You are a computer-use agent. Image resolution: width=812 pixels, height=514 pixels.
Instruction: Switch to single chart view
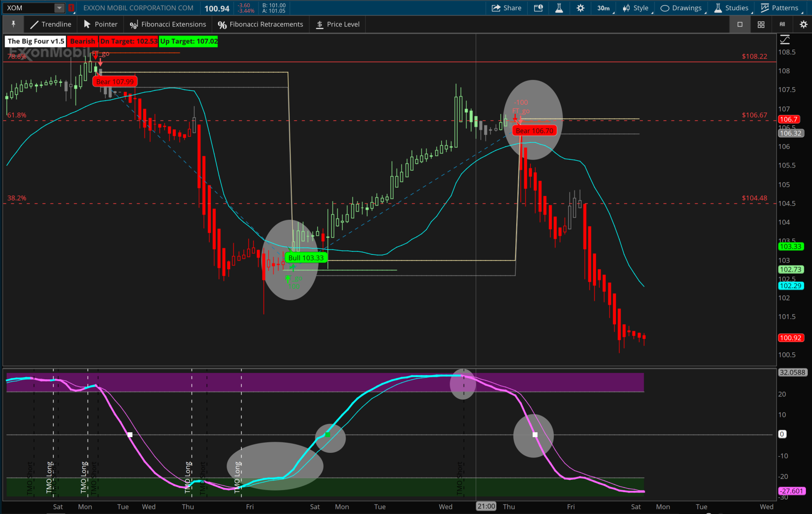(x=740, y=25)
